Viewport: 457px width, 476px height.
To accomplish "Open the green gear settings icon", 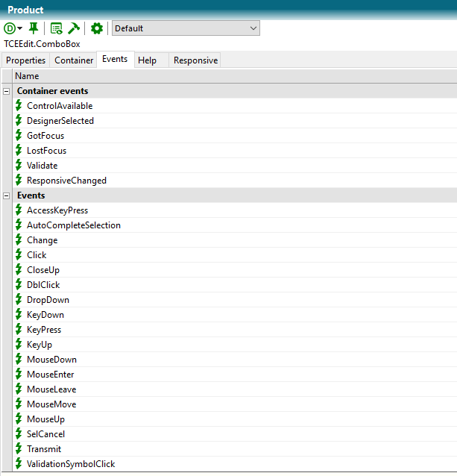I will coord(97,28).
